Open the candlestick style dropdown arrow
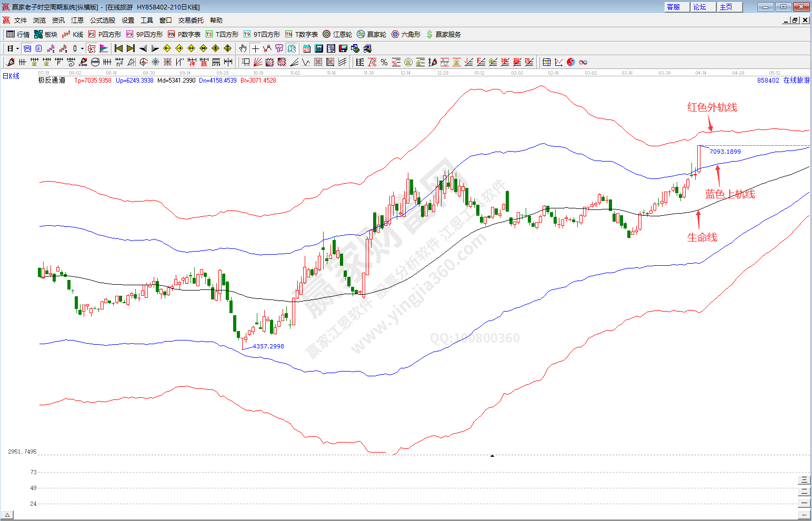The width and height of the screenshot is (812, 521). [x=82, y=48]
